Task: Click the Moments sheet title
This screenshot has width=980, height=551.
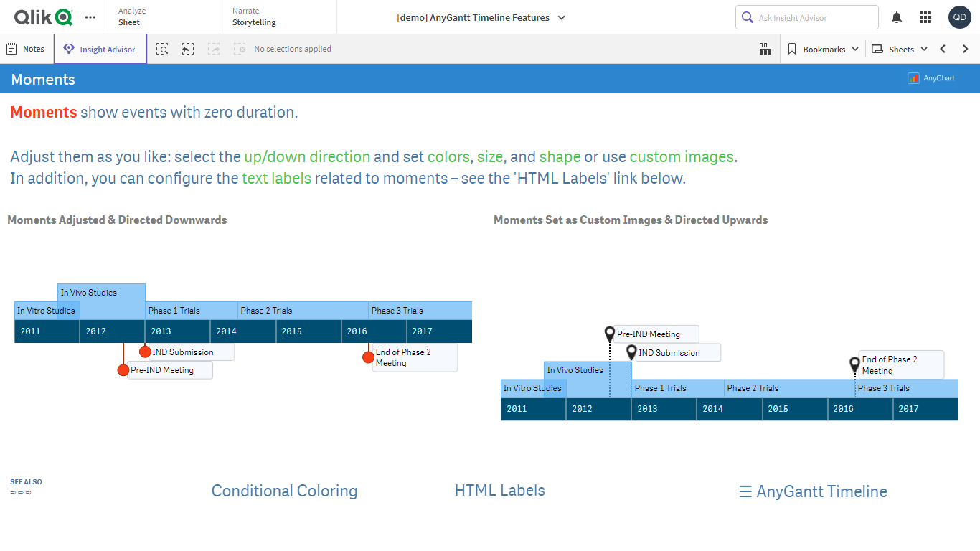Action: coord(43,79)
